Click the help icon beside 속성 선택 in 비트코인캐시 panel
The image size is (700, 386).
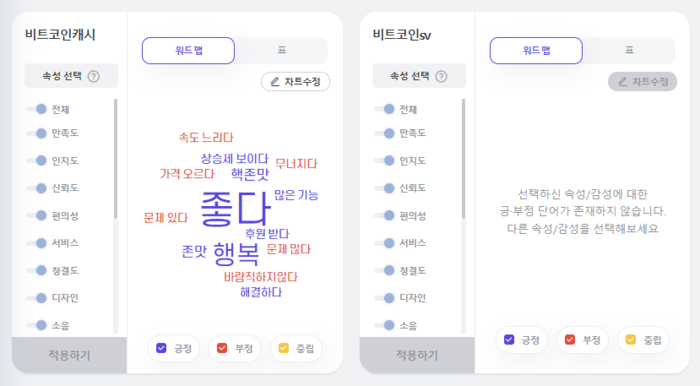tap(93, 76)
